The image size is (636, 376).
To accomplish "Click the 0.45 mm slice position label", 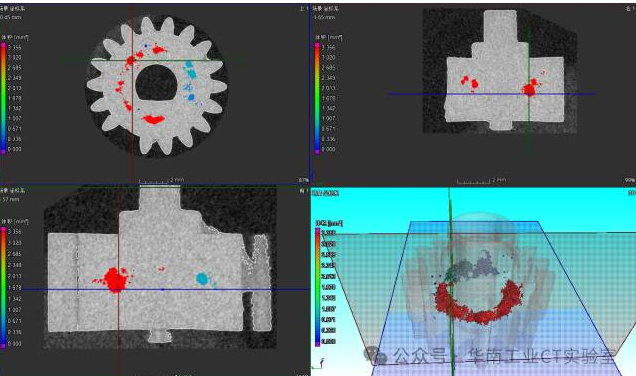I will [11, 17].
